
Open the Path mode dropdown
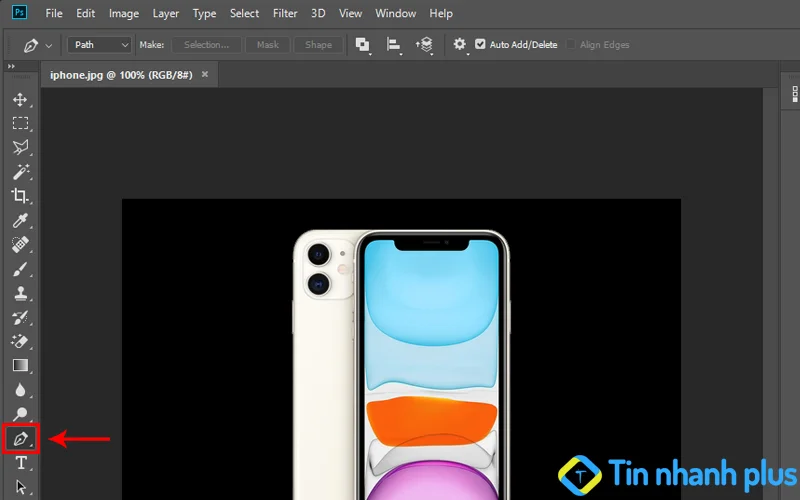tap(101, 45)
